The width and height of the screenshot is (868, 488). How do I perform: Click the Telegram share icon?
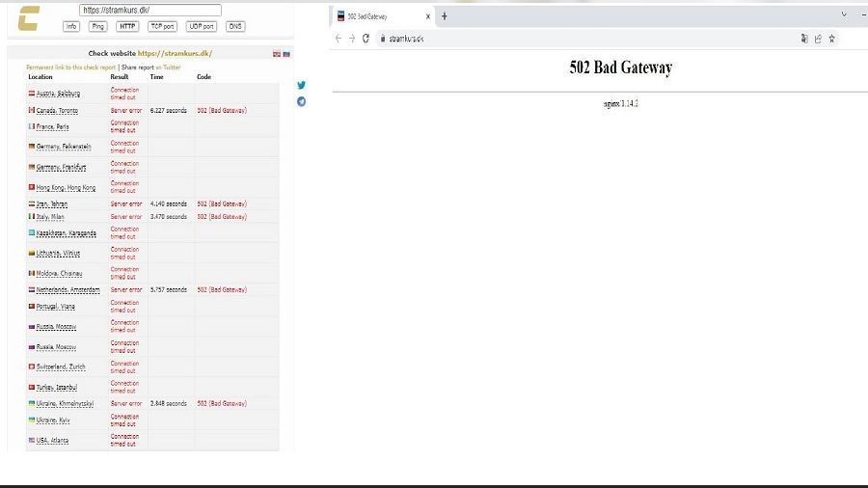coord(302,101)
